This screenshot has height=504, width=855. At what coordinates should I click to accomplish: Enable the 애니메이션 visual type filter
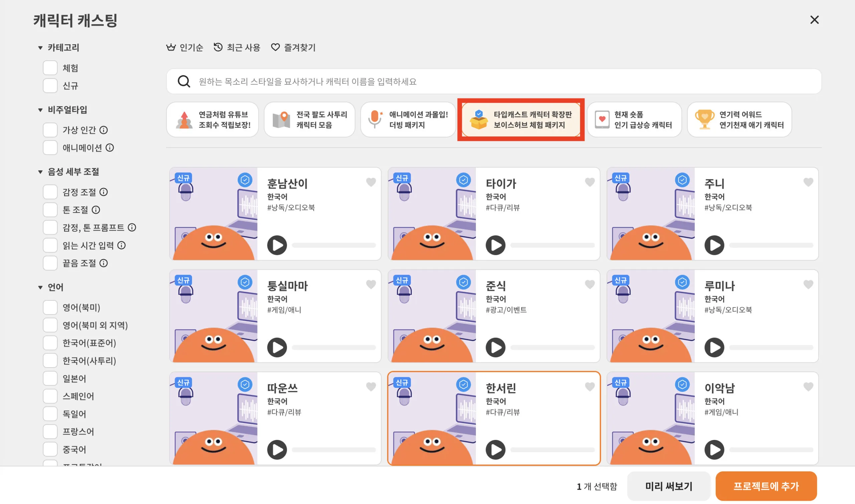click(x=50, y=148)
